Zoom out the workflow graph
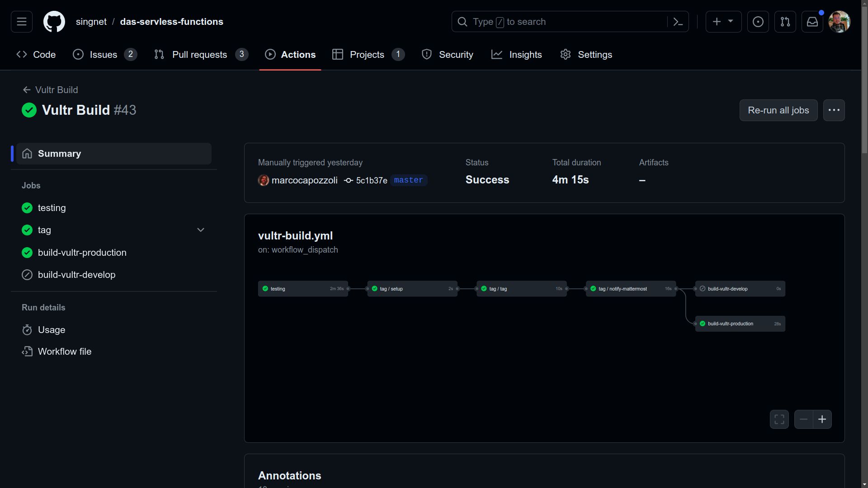 803,419
